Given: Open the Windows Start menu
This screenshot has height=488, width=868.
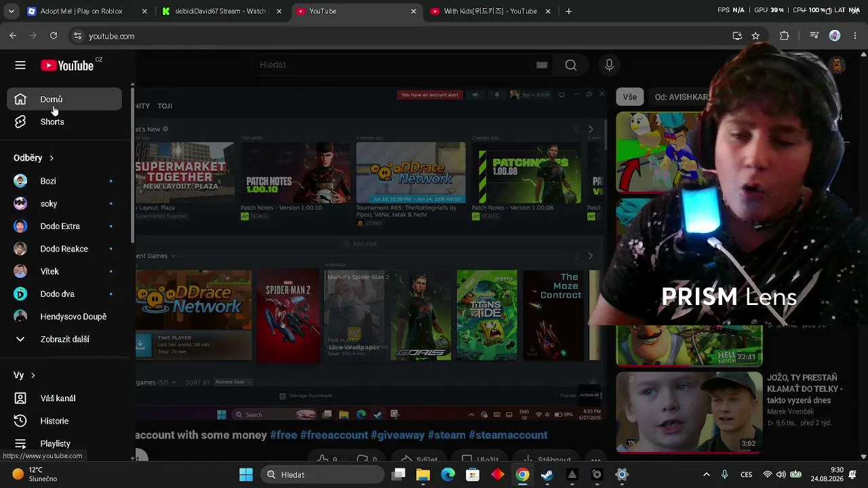Looking at the screenshot, I should [x=246, y=474].
